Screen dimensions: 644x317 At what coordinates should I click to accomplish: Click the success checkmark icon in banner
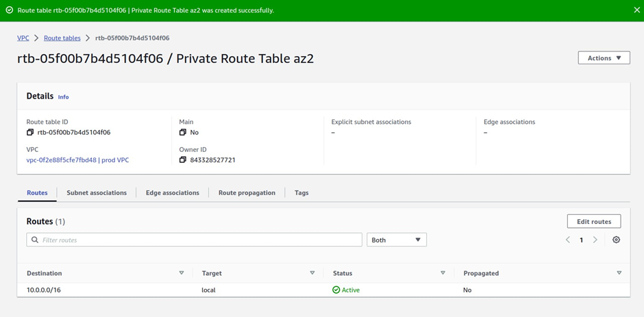10,10
